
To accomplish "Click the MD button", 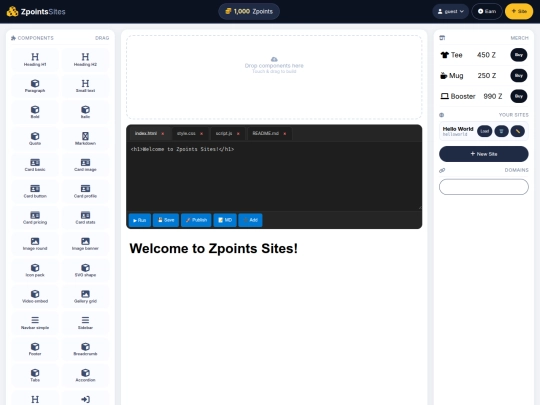I will pos(225,220).
